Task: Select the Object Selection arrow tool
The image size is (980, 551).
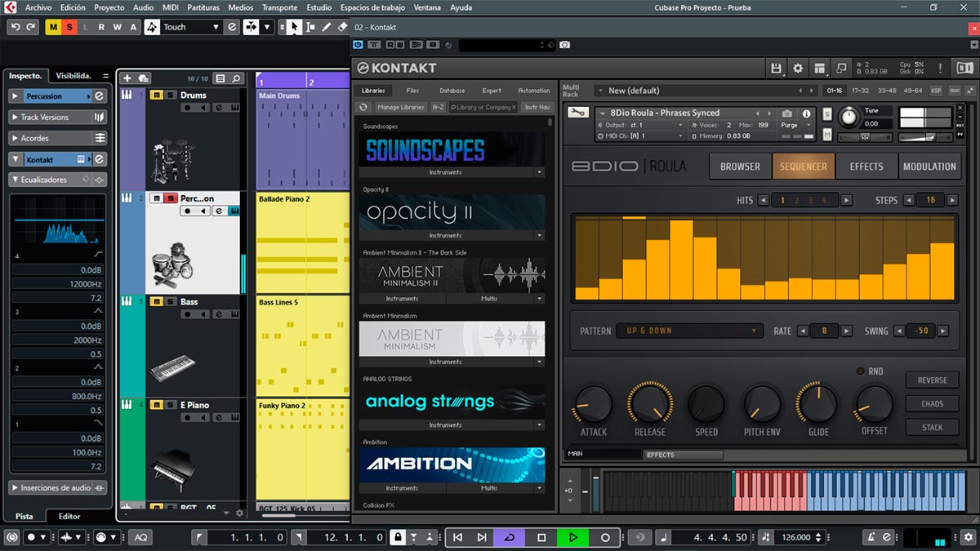Action: tap(294, 27)
